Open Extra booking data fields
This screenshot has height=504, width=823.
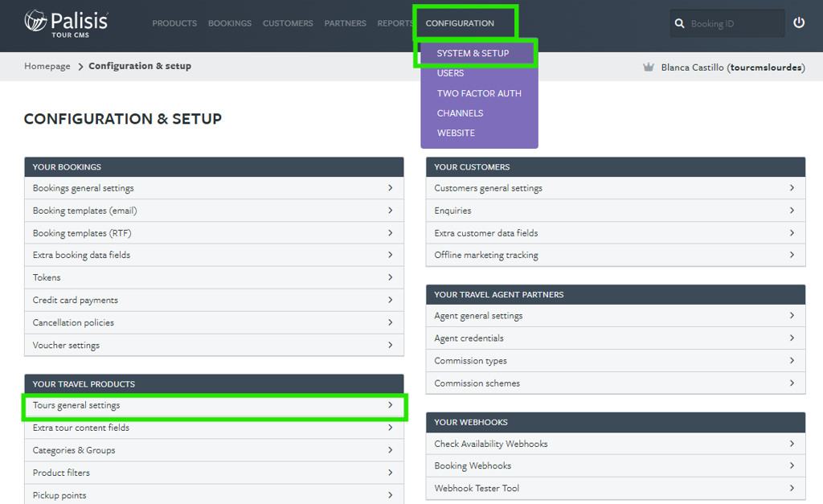click(x=214, y=255)
